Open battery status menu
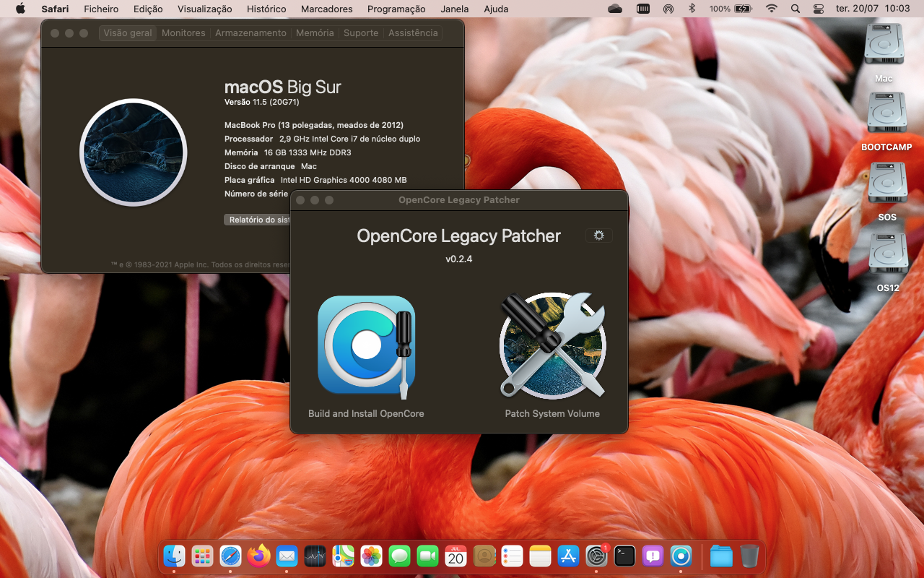 tap(731, 9)
